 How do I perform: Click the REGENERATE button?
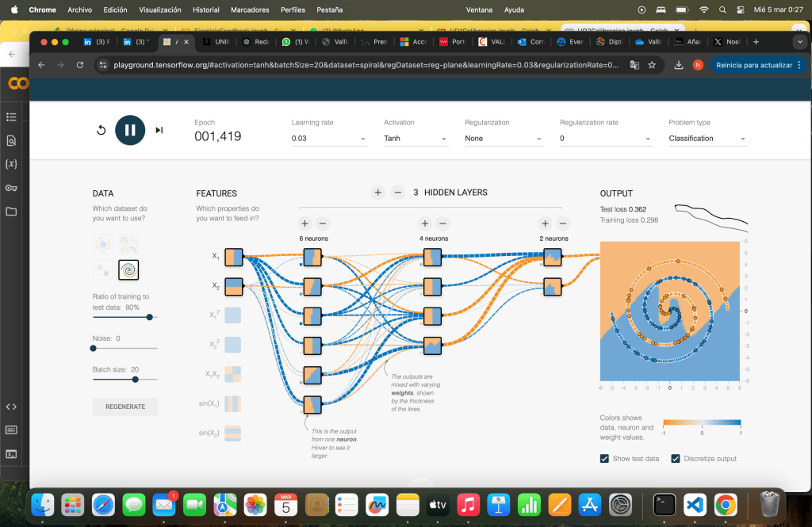click(125, 407)
